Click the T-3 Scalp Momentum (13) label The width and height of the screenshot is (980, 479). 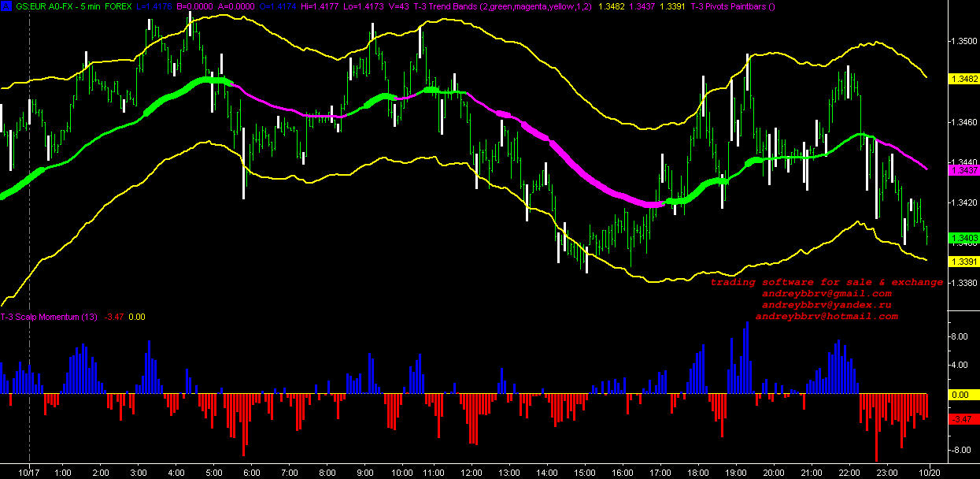click(49, 317)
